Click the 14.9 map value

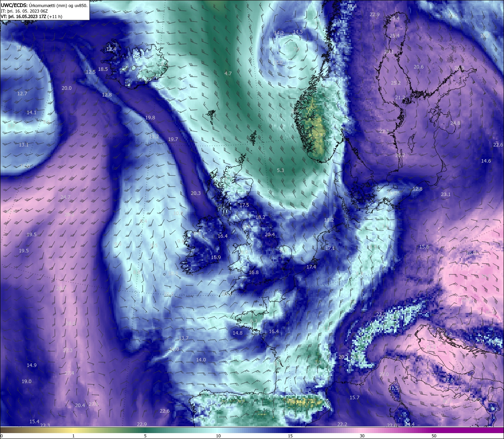(x=31, y=365)
